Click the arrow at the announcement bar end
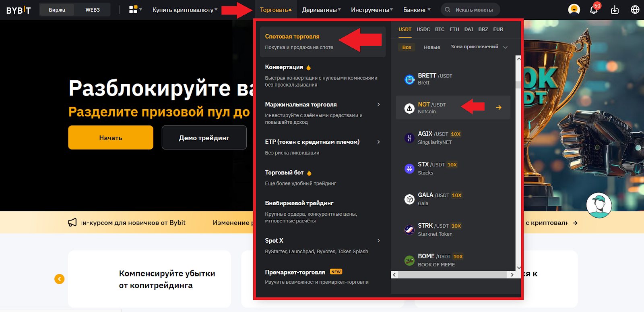Screen dimensions: 644x312 pyautogui.click(x=575, y=223)
